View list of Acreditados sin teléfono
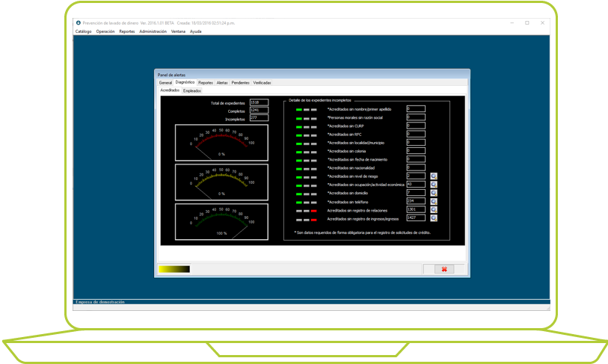 click(x=433, y=201)
